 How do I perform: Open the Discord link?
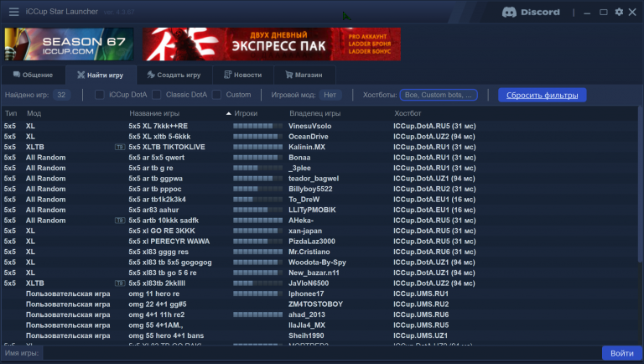point(531,13)
